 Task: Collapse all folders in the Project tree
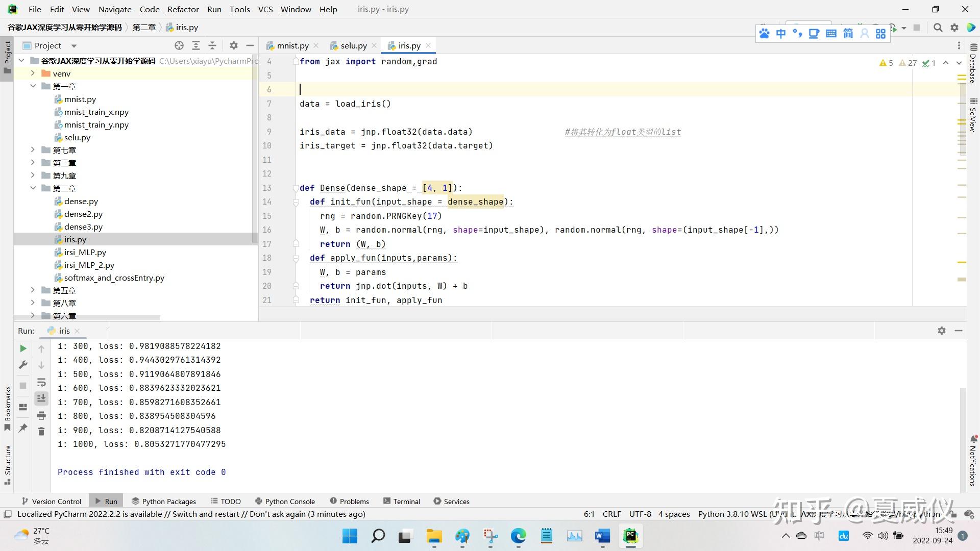tap(212, 45)
